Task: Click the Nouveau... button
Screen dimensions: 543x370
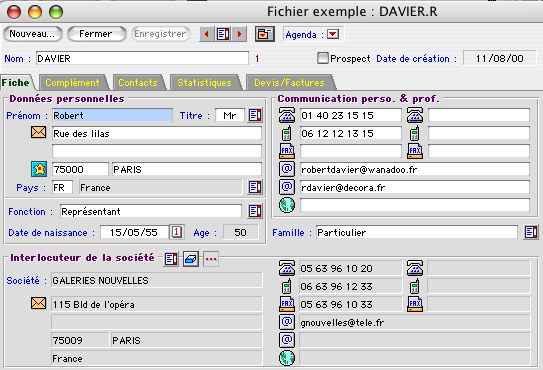Action: tap(32, 34)
